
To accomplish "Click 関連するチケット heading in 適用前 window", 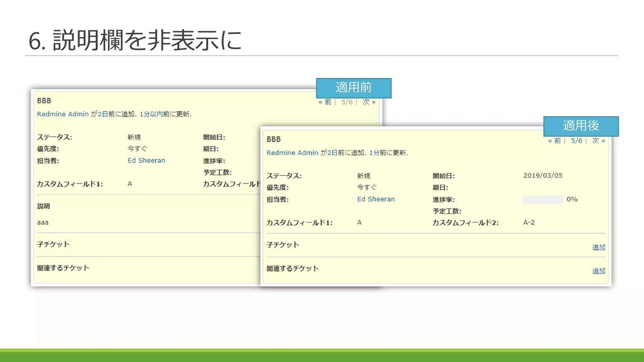I will 63,268.
